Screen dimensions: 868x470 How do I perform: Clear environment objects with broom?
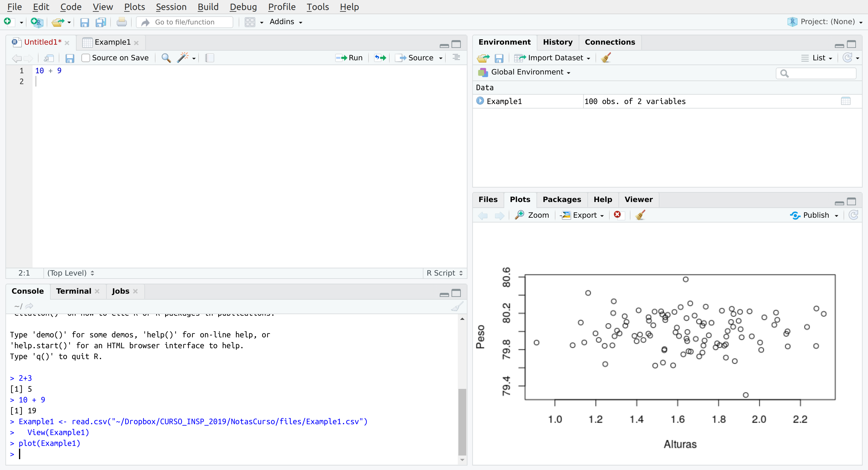[x=606, y=58]
